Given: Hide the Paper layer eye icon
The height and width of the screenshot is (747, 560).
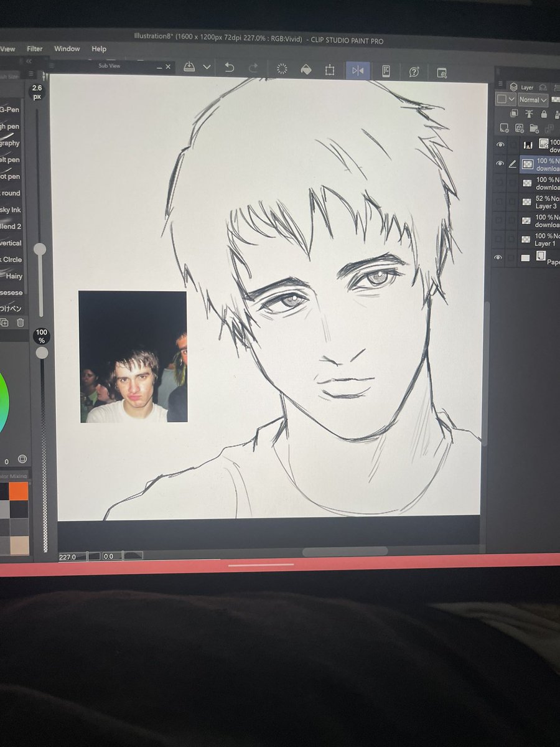Looking at the screenshot, I should 499,257.
